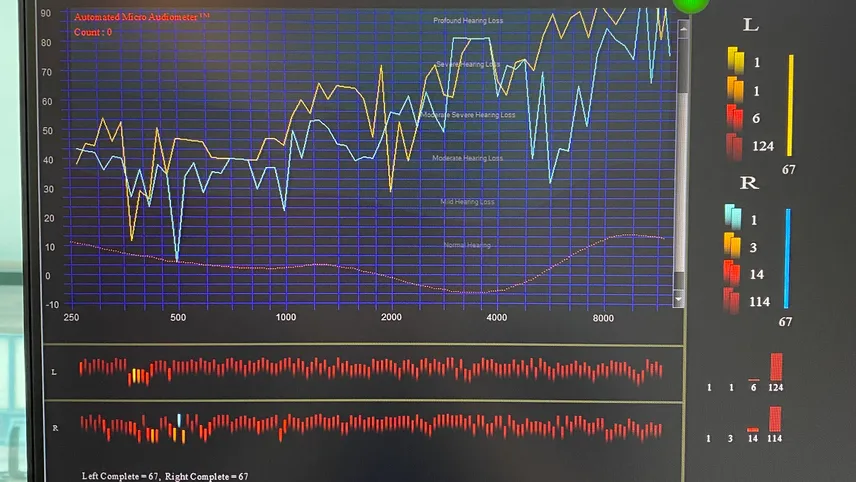Click the green round indicator at top

[691, 4]
